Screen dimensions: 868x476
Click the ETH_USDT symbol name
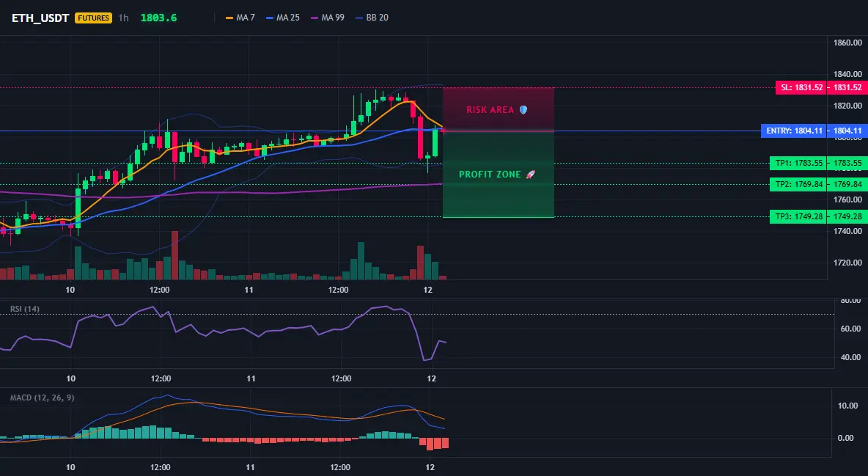tap(40, 18)
